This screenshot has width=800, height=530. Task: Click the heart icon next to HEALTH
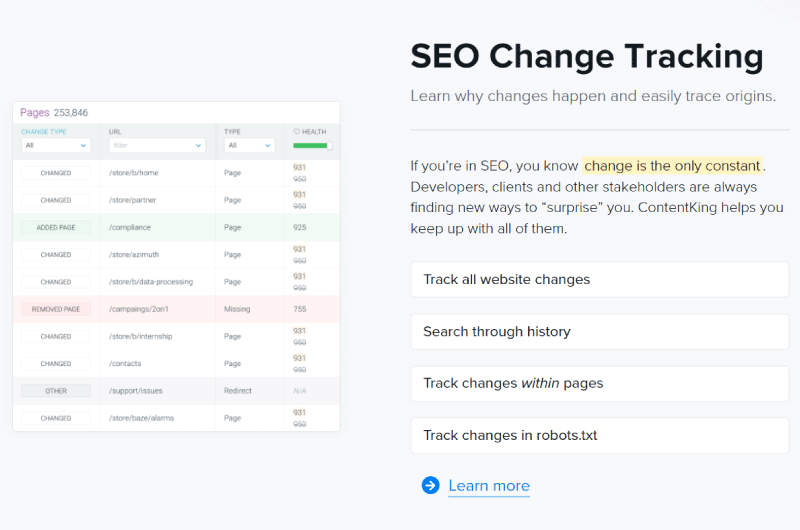296,132
